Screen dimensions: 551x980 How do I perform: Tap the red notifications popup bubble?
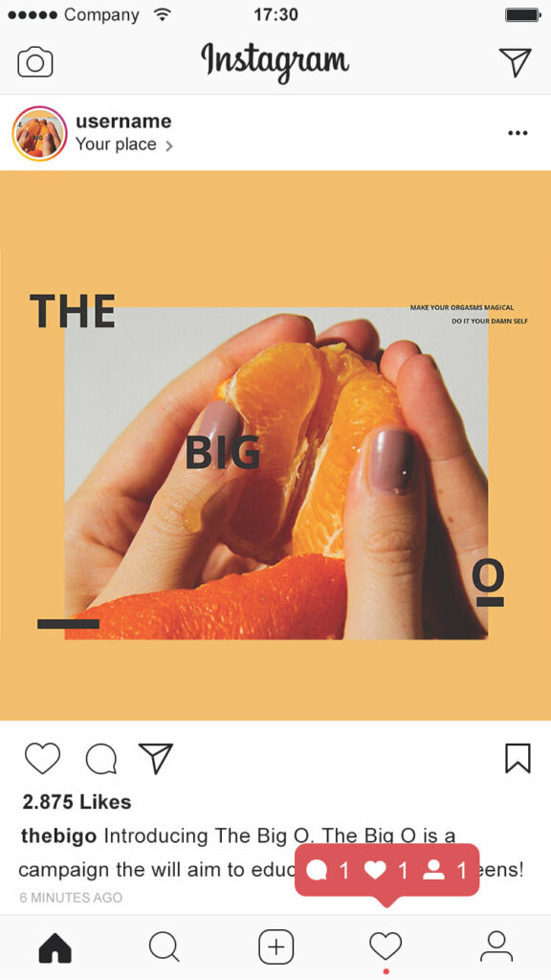(386, 871)
